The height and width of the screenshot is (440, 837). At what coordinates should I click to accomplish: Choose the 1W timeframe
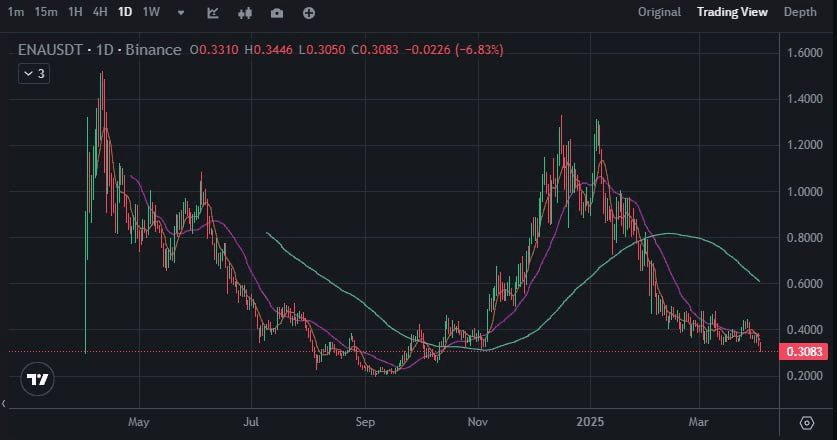(151, 12)
